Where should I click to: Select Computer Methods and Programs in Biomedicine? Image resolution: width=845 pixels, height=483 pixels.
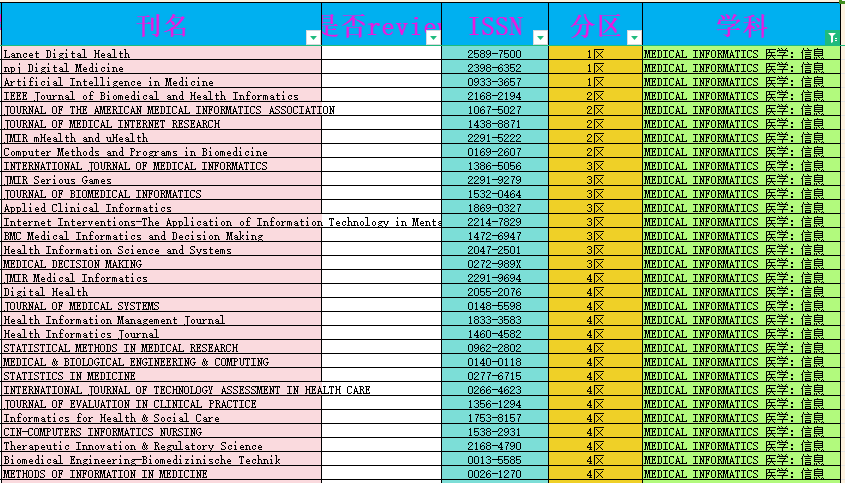[x=162, y=151]
